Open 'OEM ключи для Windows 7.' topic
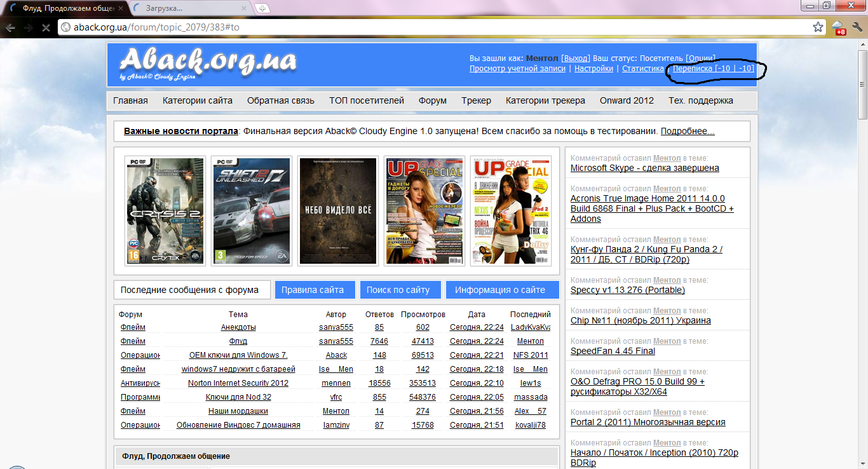 pos(238,355)
